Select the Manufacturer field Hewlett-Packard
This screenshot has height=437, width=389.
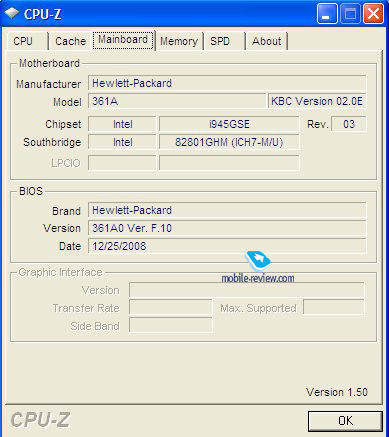tap(227, 83)
